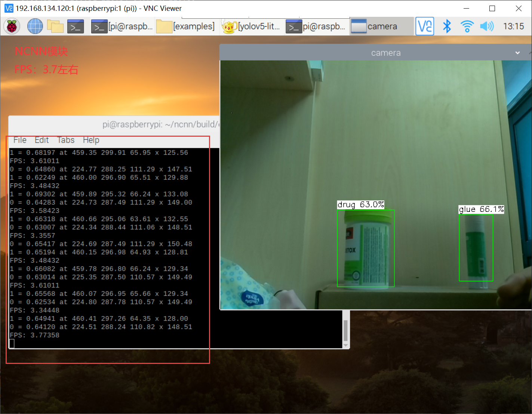
Task: Open the VNC Server tray icon
Action: tap(425, 27)
